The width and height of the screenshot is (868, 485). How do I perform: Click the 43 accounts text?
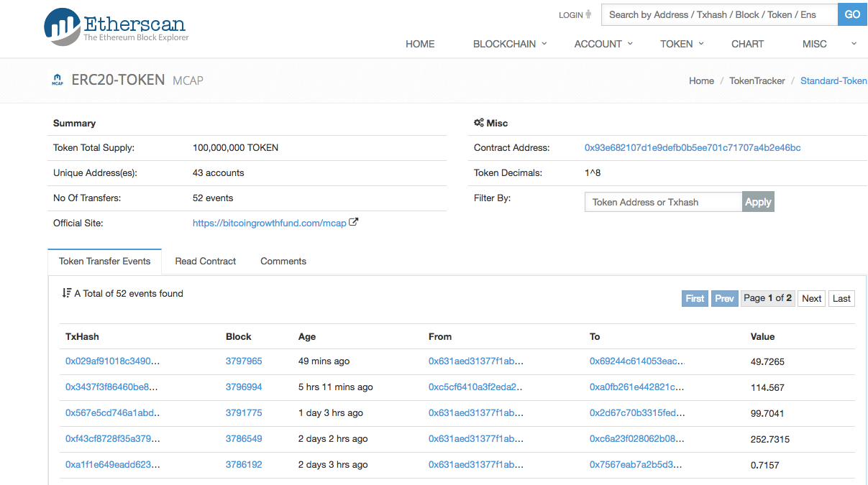219,173
